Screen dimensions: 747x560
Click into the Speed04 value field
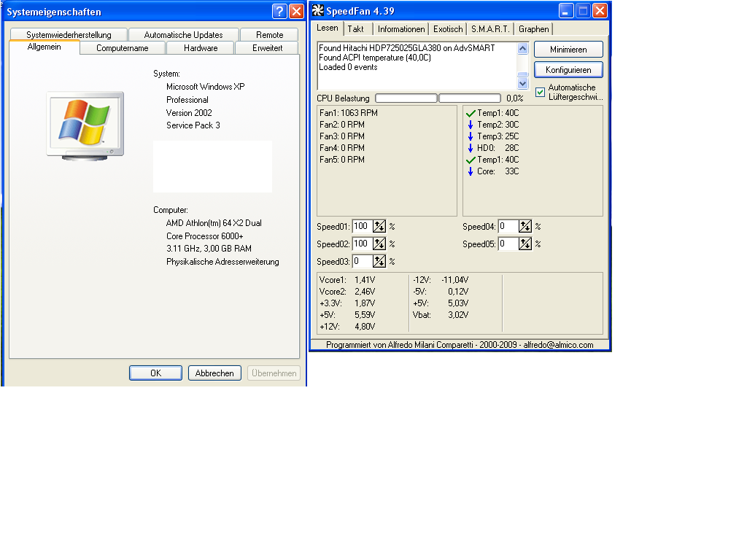[x=508, y=226]
